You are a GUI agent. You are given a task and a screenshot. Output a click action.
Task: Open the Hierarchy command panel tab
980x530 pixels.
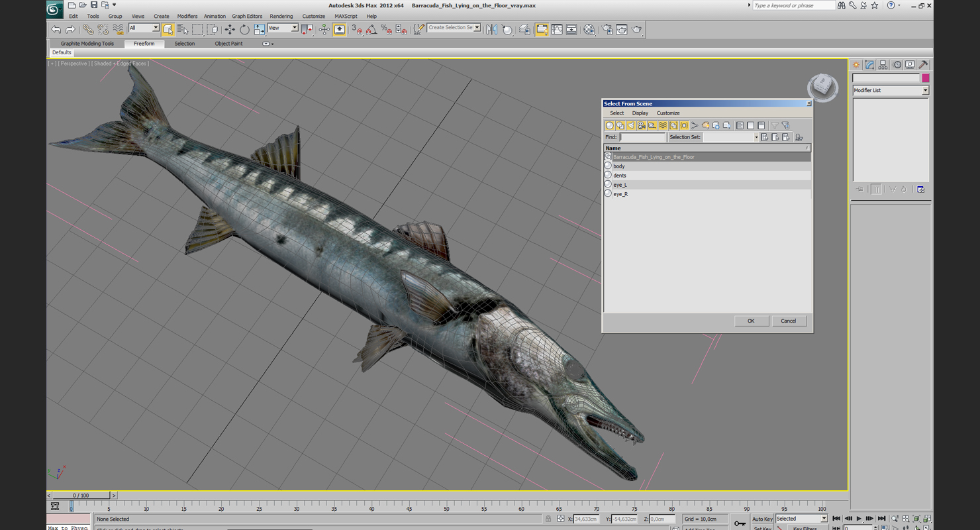click(883, 65)
